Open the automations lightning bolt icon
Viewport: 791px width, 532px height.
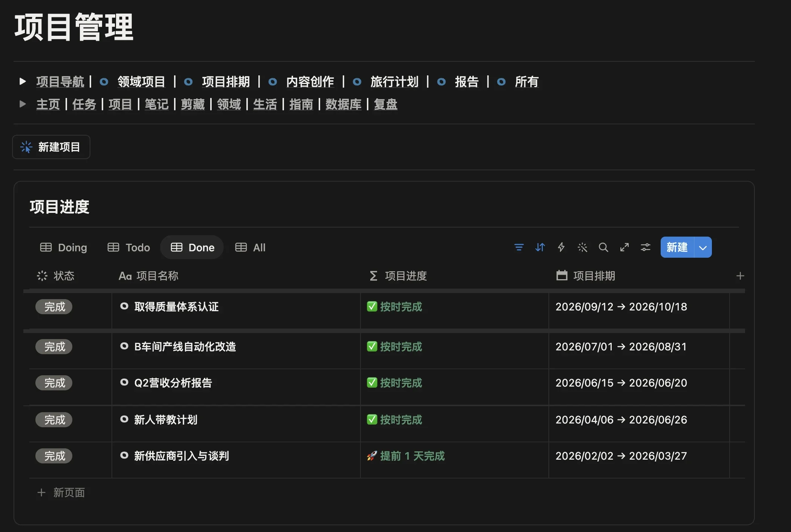tap(561, 247)
